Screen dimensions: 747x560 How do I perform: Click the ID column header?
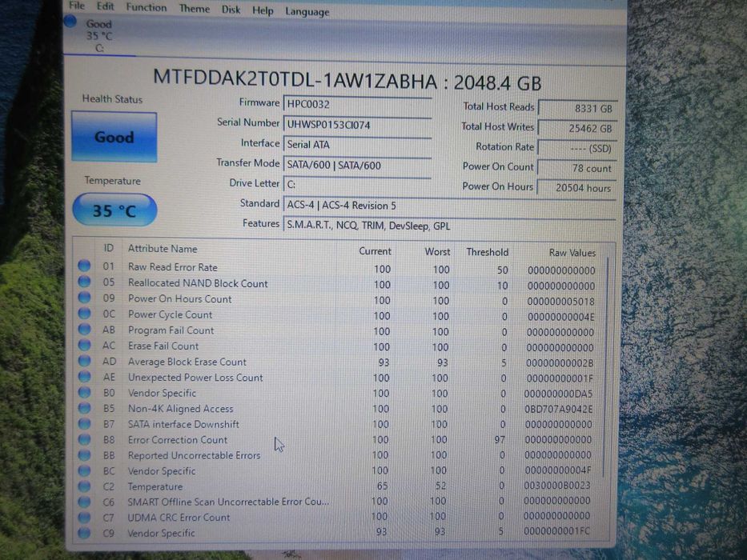[x=109, y=248]
